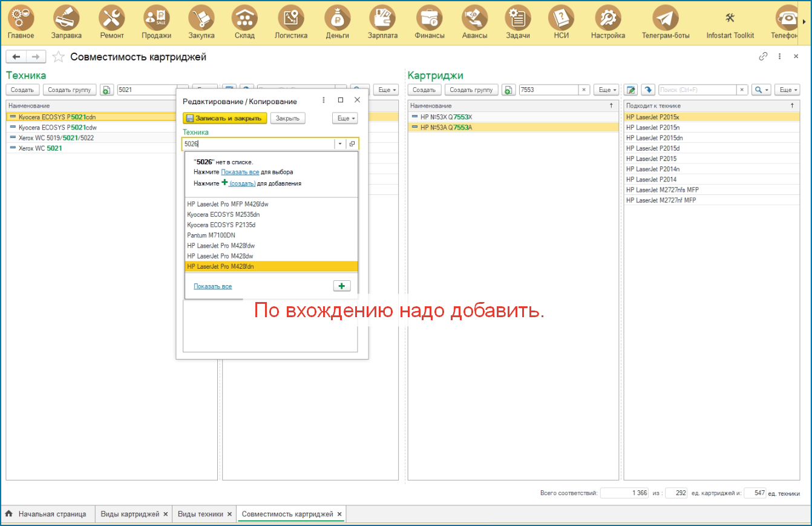
Task: Click the 5021 filter field in Техника
Action: coord(148,90)
